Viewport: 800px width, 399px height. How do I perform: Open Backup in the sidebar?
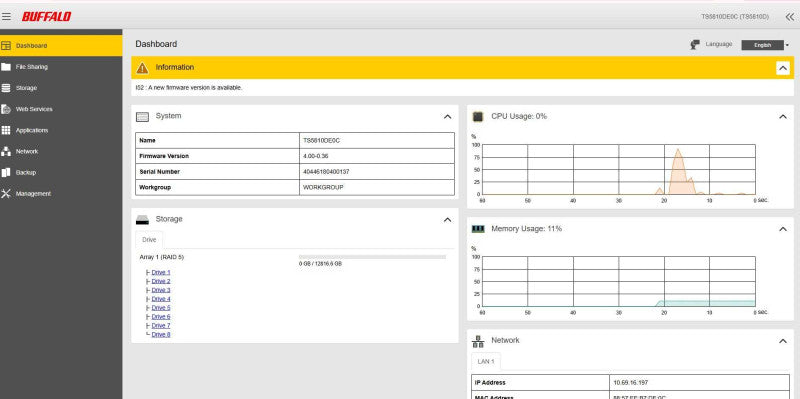coord(61,172)
